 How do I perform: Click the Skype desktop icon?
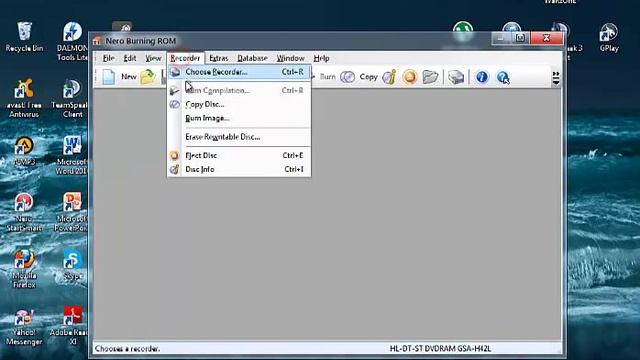pos(72,265)
